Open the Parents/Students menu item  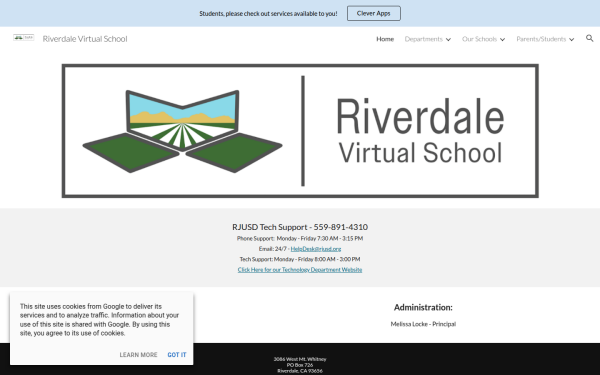(541, 39)
